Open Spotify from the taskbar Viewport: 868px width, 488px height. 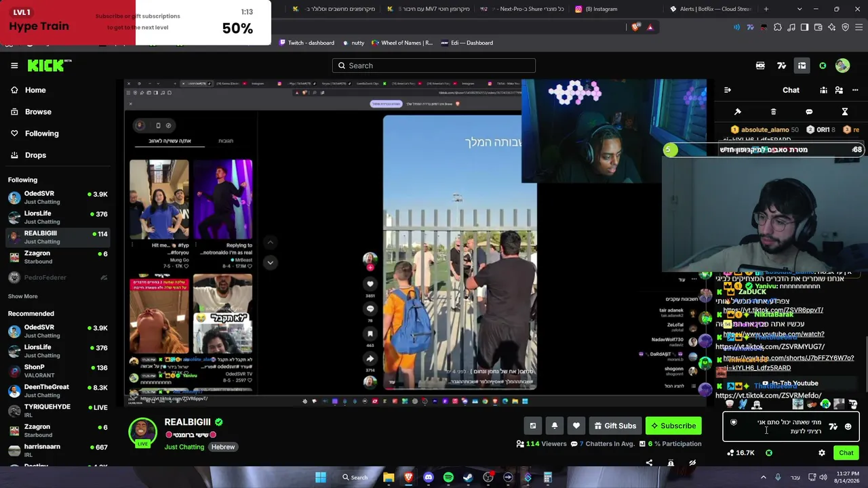pyautogui.click(x=448, y=478)
